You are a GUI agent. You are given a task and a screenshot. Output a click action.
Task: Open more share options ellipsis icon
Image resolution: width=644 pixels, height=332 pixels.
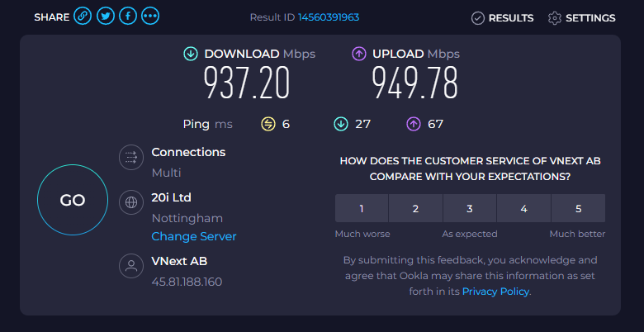pos(150,17)
